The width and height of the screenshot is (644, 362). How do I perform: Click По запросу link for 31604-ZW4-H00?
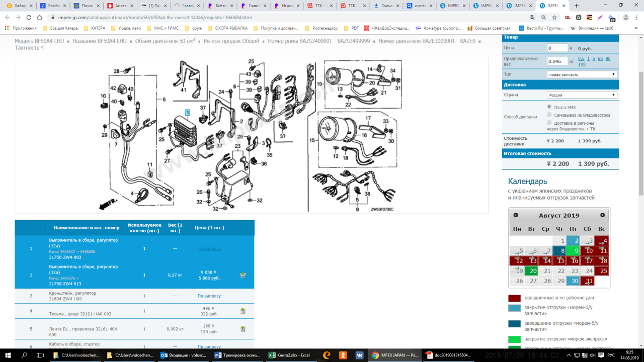pyautogui.click(x=209, y=296)
